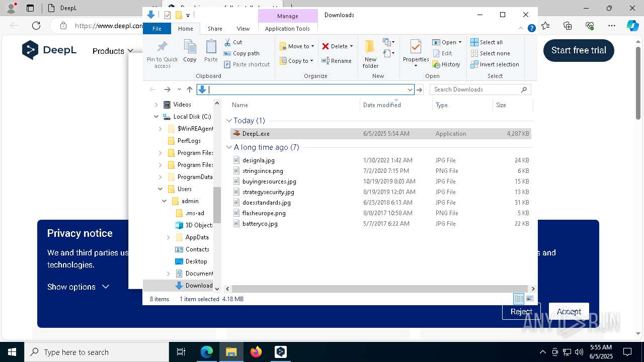644x362 pixels.
Task: Open Move to dropdown
Action: click(x=297, y=46)
